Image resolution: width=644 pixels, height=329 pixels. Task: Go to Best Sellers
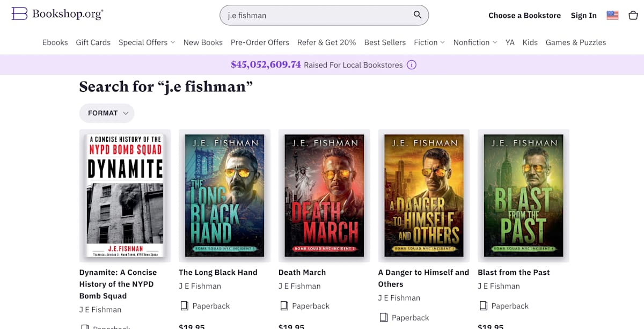385,42
